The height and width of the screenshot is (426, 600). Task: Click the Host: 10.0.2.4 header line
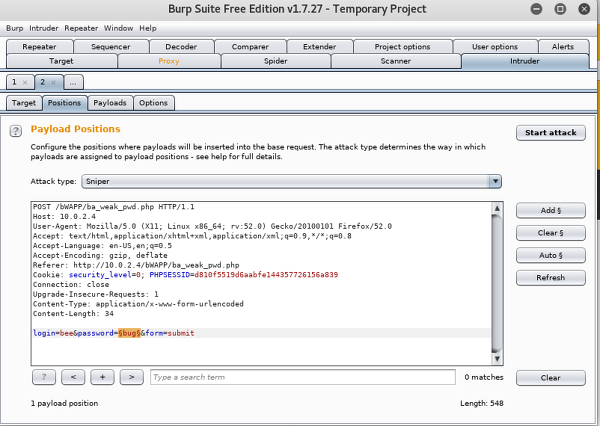click(64, 217)
